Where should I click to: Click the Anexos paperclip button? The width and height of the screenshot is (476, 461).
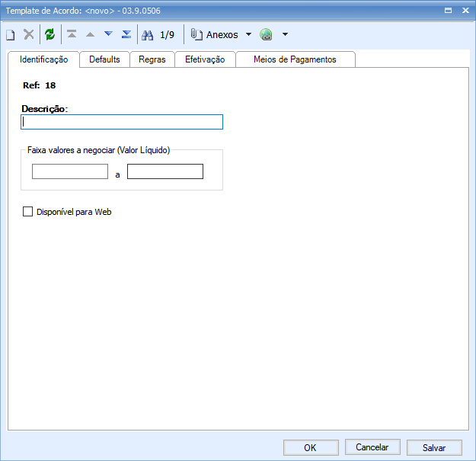[x=214, y=34]
